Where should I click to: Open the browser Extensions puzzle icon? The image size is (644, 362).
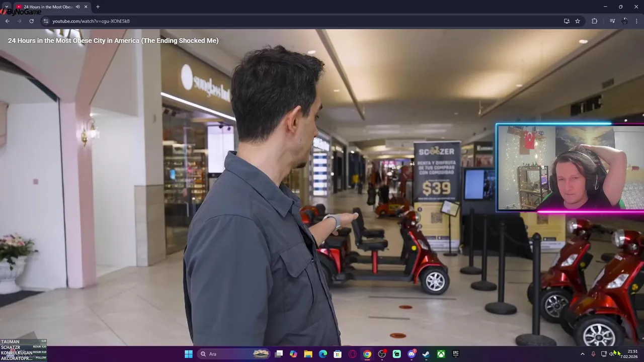pyautogui.click(x=594, y=21)
